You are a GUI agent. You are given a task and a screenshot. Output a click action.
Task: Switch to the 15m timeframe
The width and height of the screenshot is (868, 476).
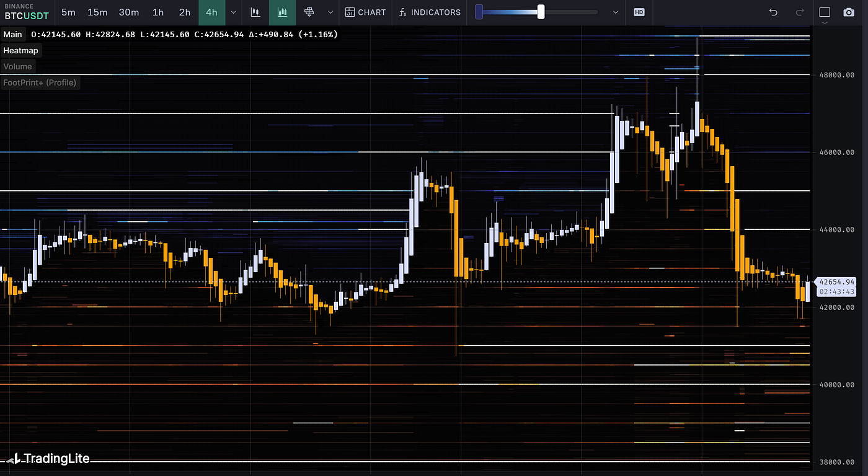[x=97, y=12]
